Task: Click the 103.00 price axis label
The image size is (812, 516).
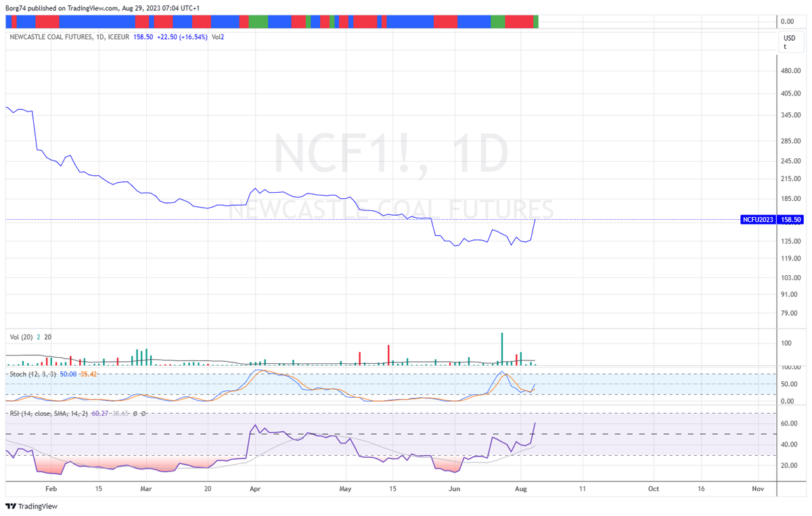Action: click(790, 278)
